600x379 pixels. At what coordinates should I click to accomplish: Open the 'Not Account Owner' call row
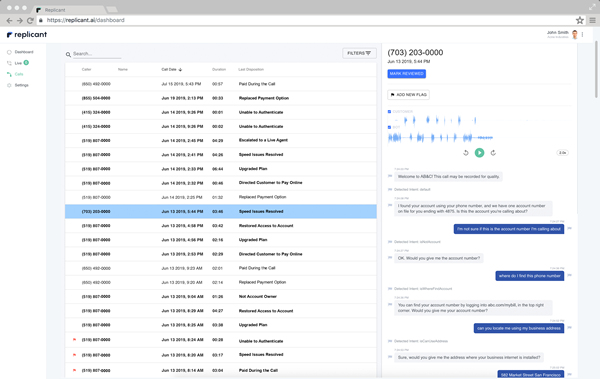221,297
